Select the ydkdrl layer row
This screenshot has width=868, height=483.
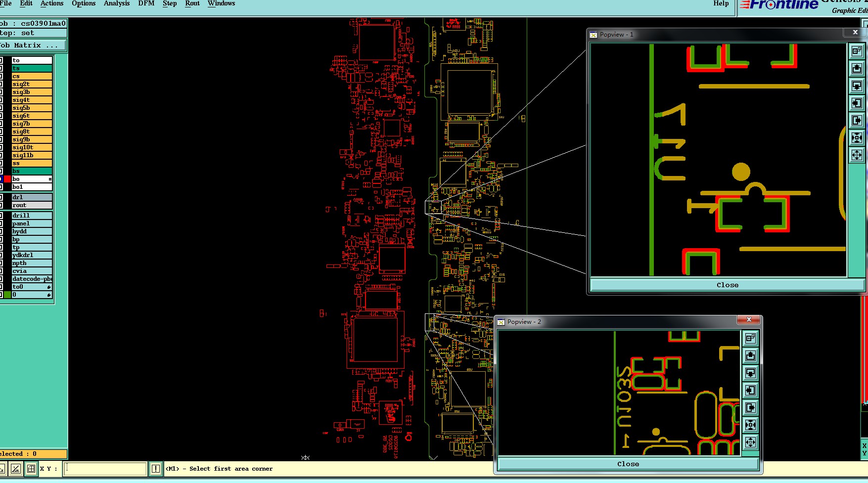pos(32,255)
